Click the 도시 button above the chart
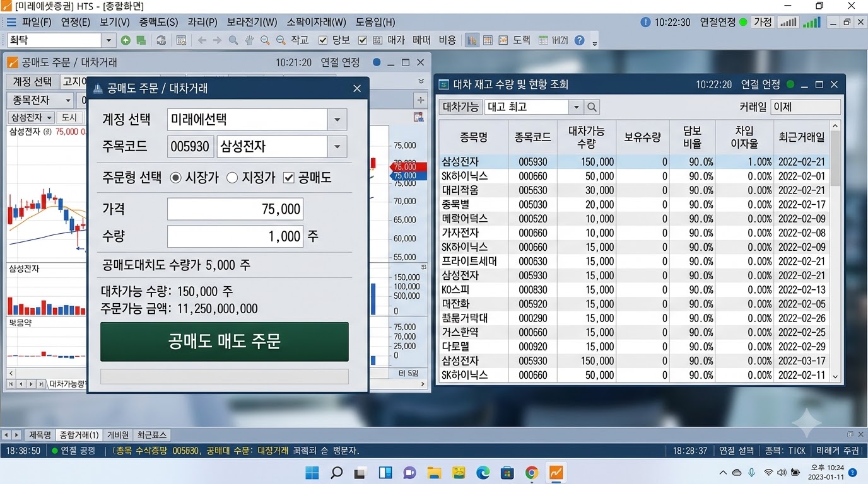The height and width of the screenshot is (484, 868). [x=69, y=118]
